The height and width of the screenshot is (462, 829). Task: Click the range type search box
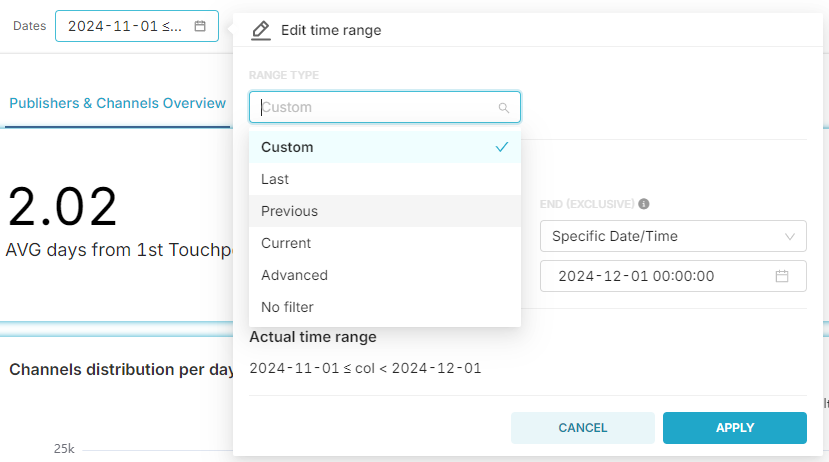[375, 107]
